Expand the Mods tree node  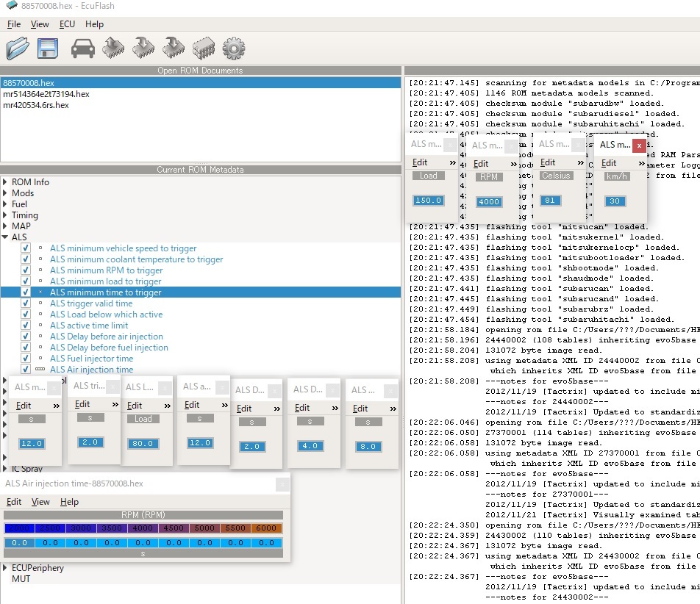5,193
